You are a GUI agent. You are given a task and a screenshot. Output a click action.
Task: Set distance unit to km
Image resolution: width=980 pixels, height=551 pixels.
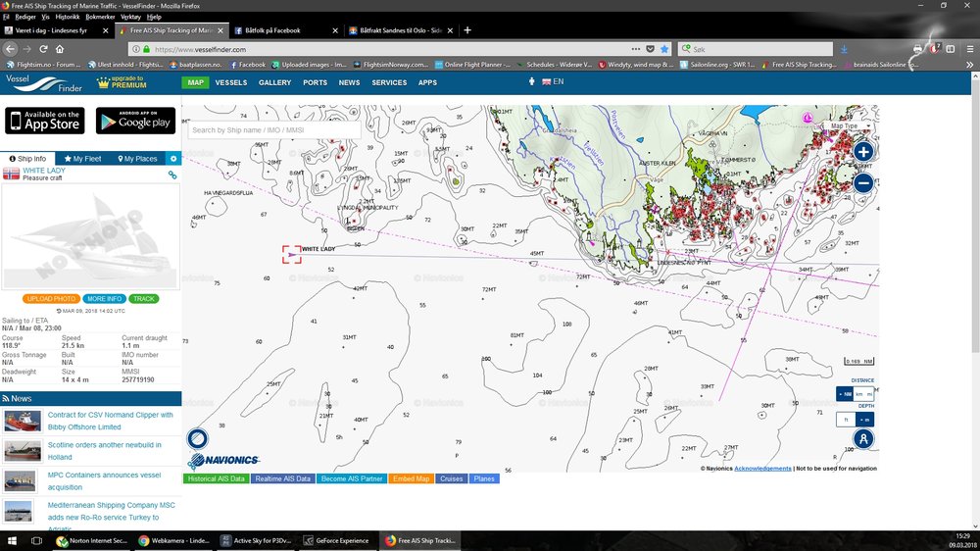click(x=859, y=394)
